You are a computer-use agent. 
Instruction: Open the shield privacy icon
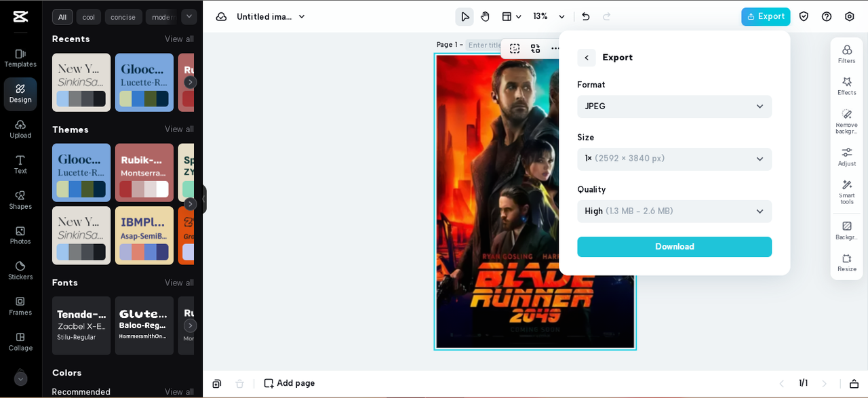(x=804, y=16)
